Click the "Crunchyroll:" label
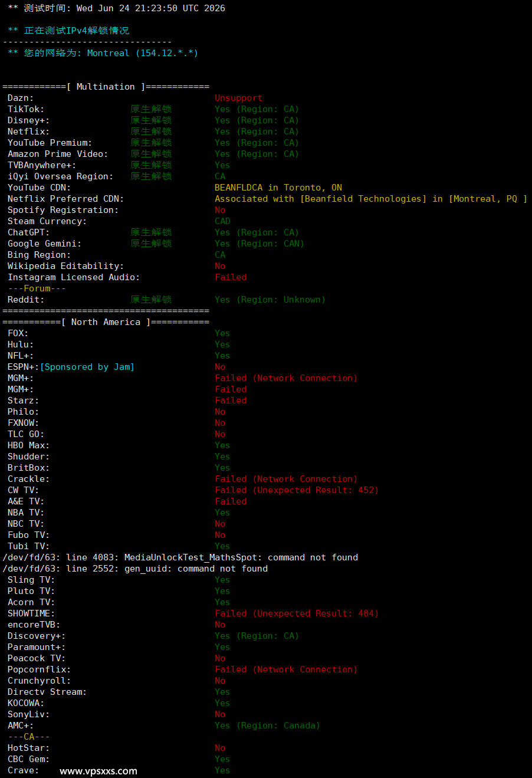532x778 pixels. point(40,681)
